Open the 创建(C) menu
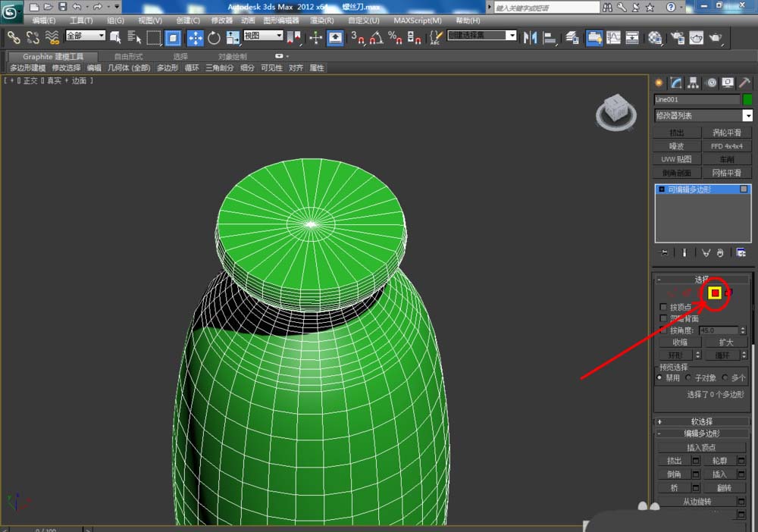The width and height of the screenshot is (758, 532). click(x=187, y=20)
